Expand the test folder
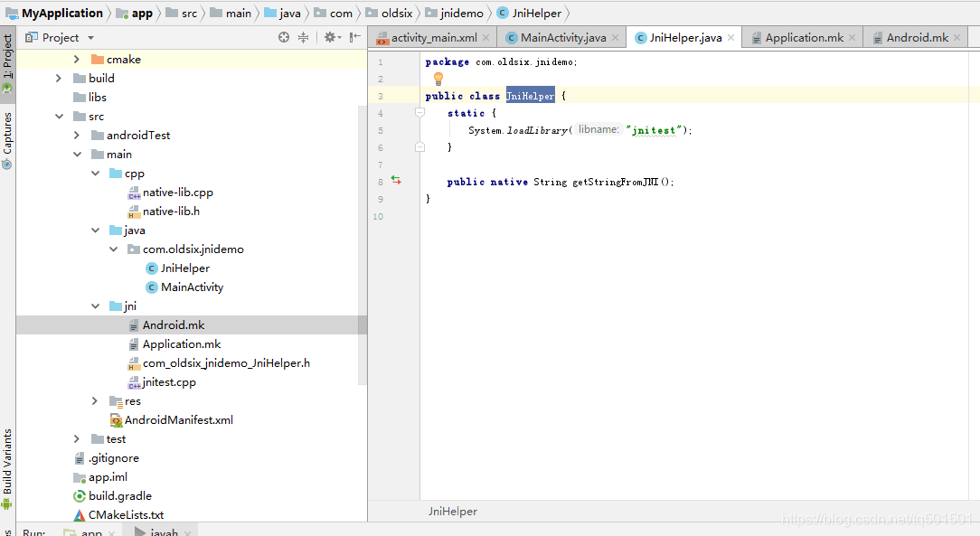The width and height of the screenshot is (980, 536). (x=76, y=439)
